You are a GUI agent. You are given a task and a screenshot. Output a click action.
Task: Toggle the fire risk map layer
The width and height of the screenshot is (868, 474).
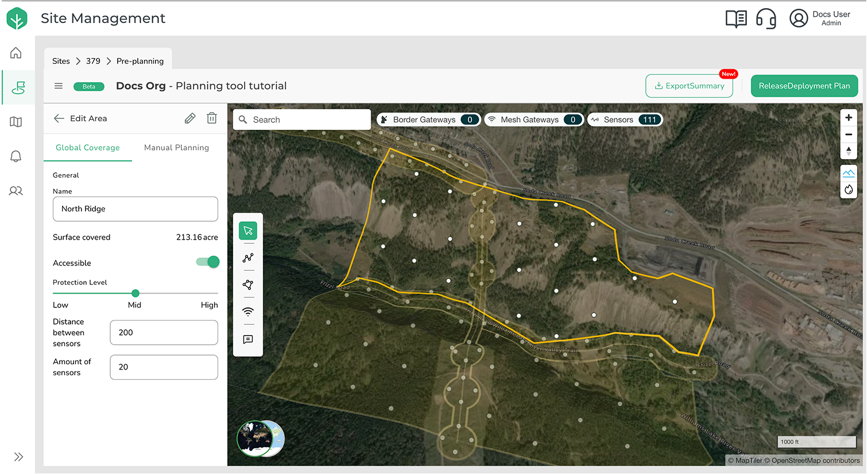[x=848, y=190]
